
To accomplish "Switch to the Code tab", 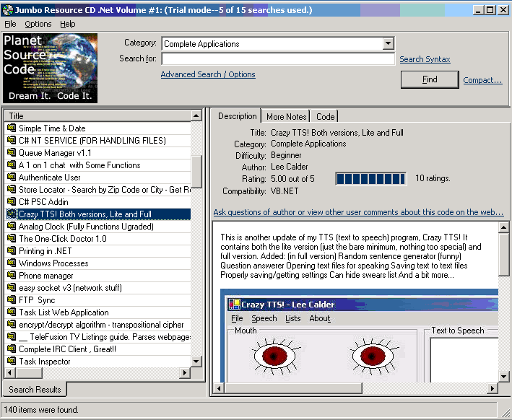I will [325, 117].
